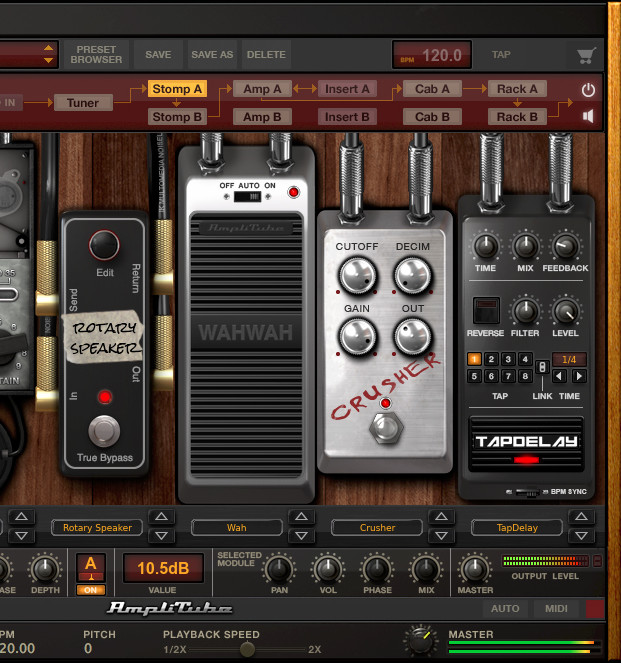This screenshot has width=621, height=663.
Task: Click the Wah pedal treadle
Action: pos(246,345)
